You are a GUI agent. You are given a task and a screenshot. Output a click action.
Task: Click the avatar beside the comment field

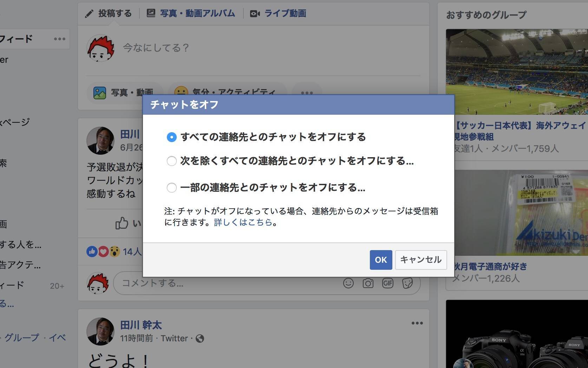(x=98, y=283)
